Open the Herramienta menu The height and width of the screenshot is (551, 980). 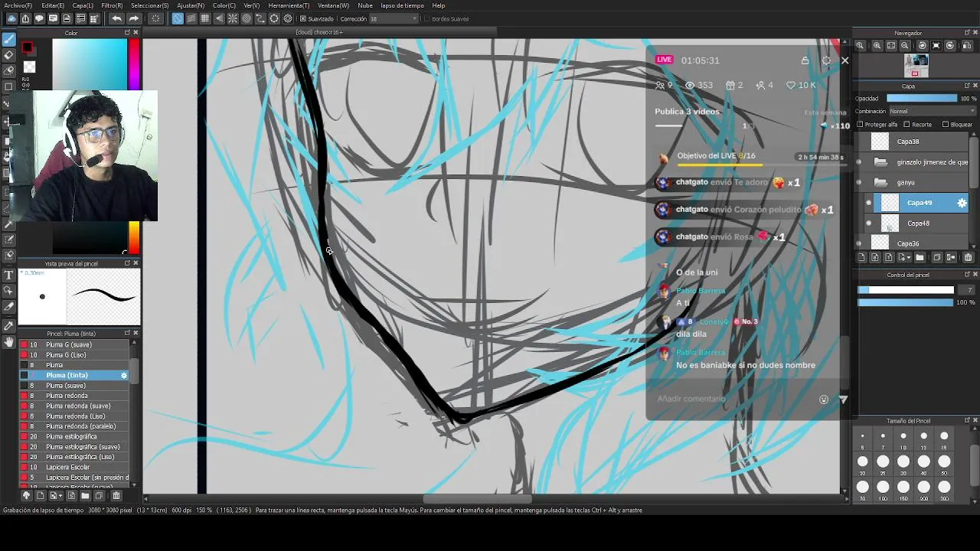pos(289,5)
